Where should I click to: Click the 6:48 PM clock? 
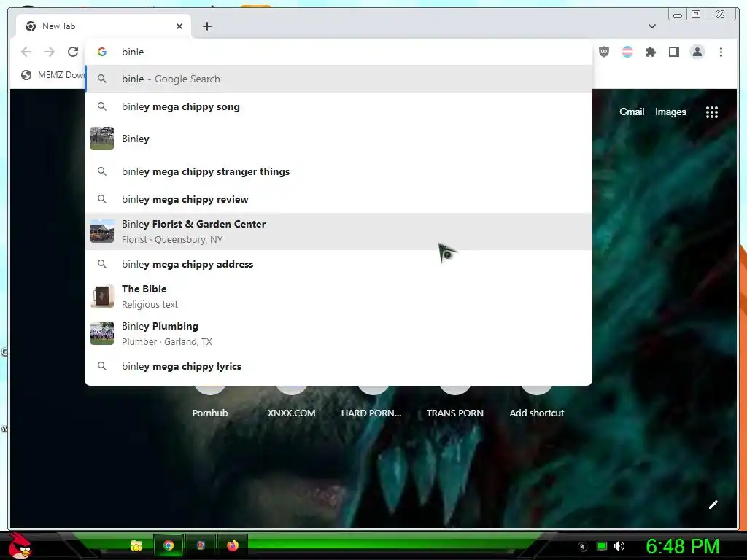(683, 546)
